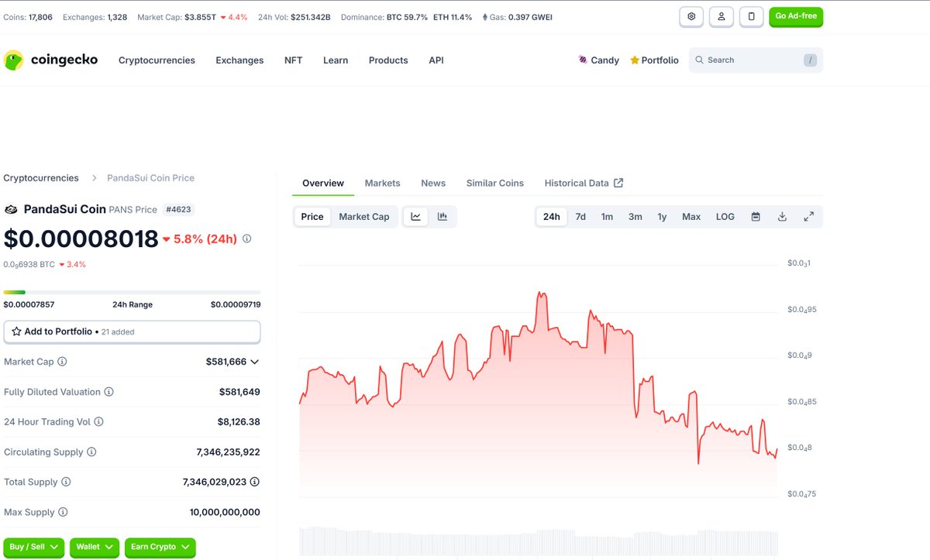
Task: Focus the Search input field
Action: tap(756, 60)
